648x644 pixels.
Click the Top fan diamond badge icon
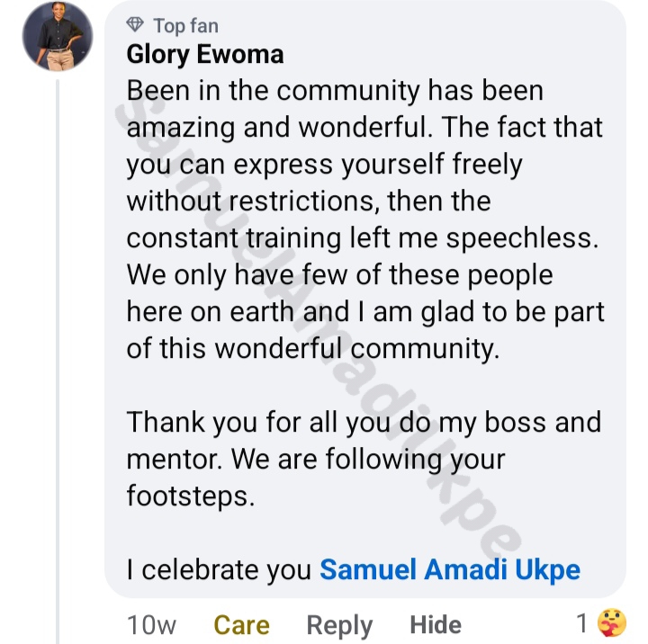[x=135, y=25]
